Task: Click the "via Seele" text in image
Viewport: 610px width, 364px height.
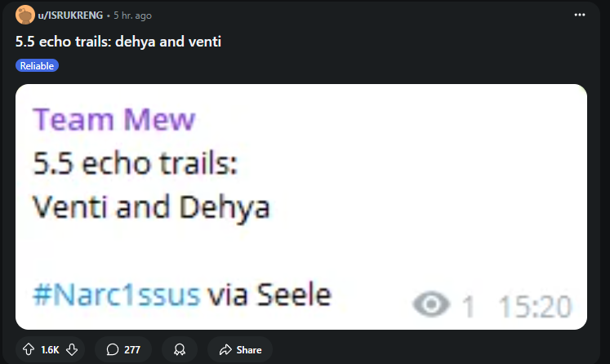Action: pos(269,294)
